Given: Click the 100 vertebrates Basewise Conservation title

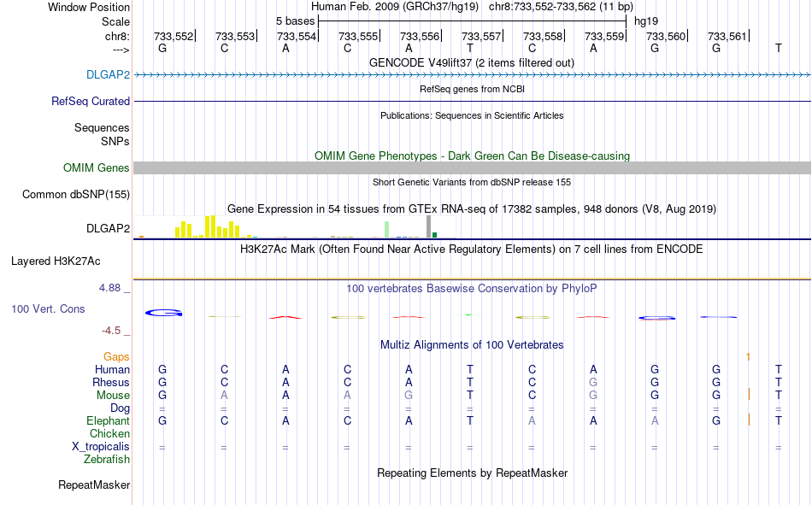Looking at the screenshot, I should [x=472, y=289].
